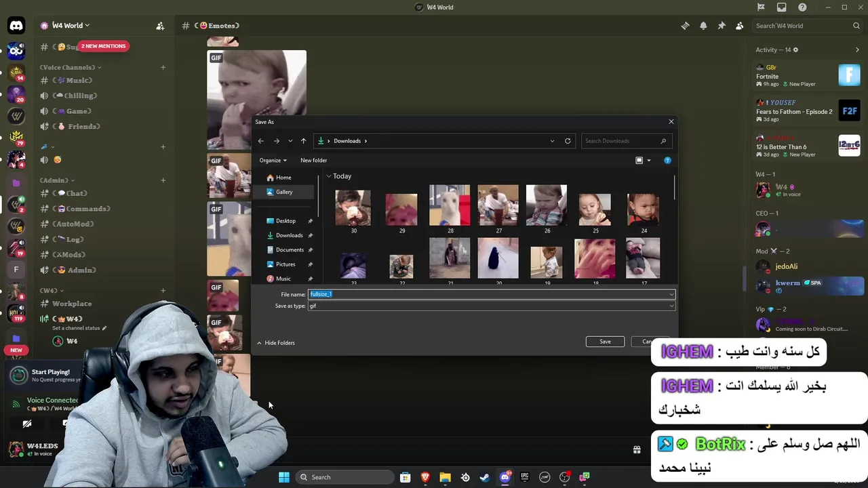The image size is (868, 488).
Task: Click Set a channel status link
Action: pyautogui.click(x=79, y=328)
